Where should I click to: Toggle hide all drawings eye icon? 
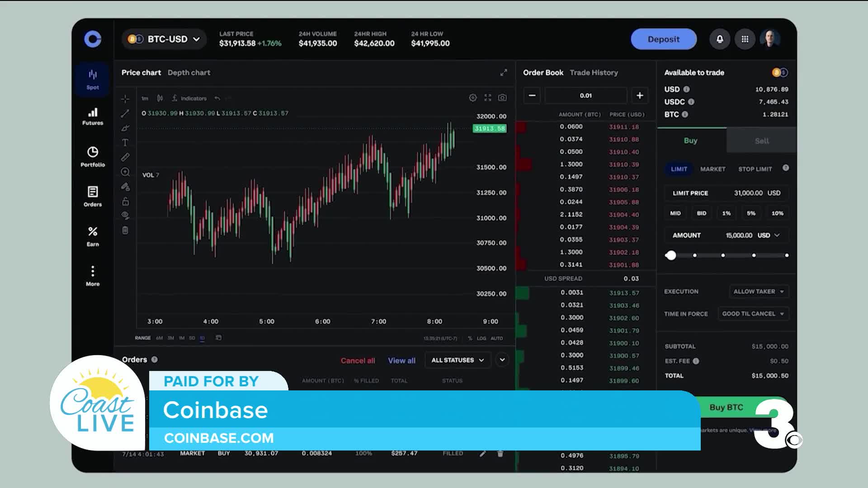click(x=125, y=215)
